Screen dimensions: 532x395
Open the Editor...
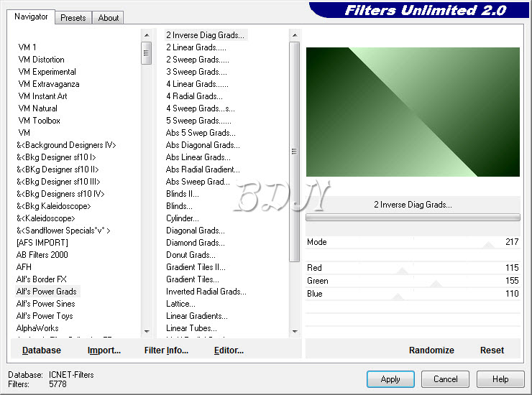(229, 350)
